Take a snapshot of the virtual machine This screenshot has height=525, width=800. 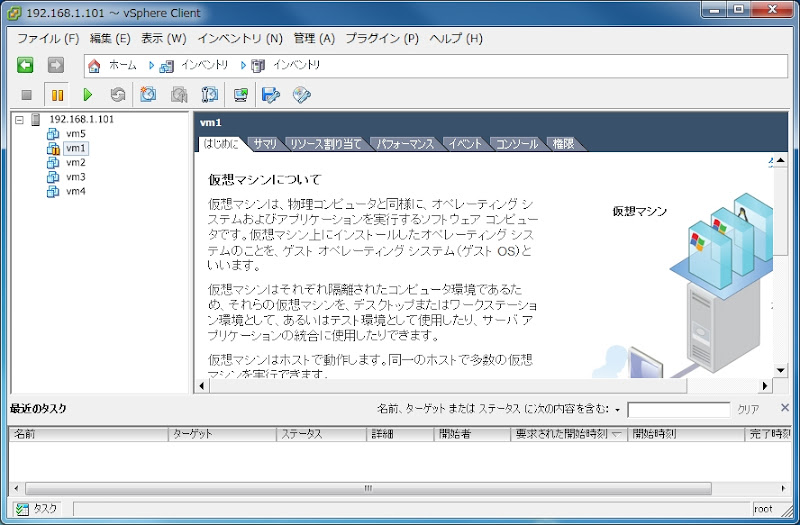(x=148, y=94)
